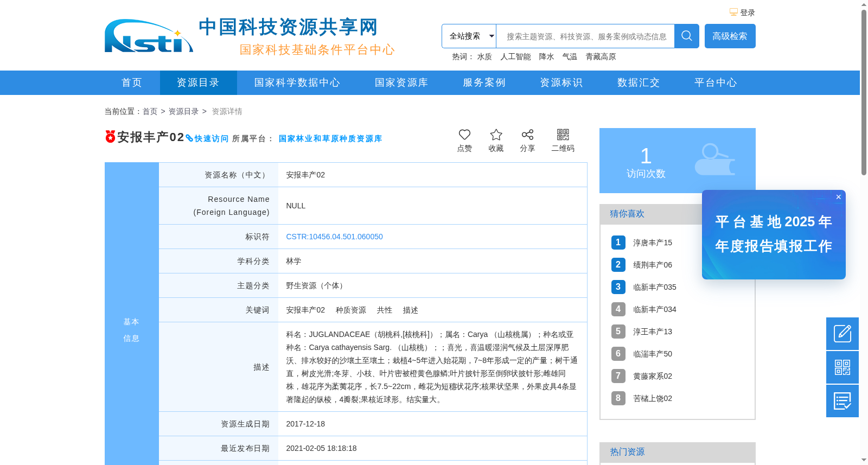Screen dimensions: 868x465
Task: Open recommended resource 绩荆丰产06
Action: [x=653, y=265]
